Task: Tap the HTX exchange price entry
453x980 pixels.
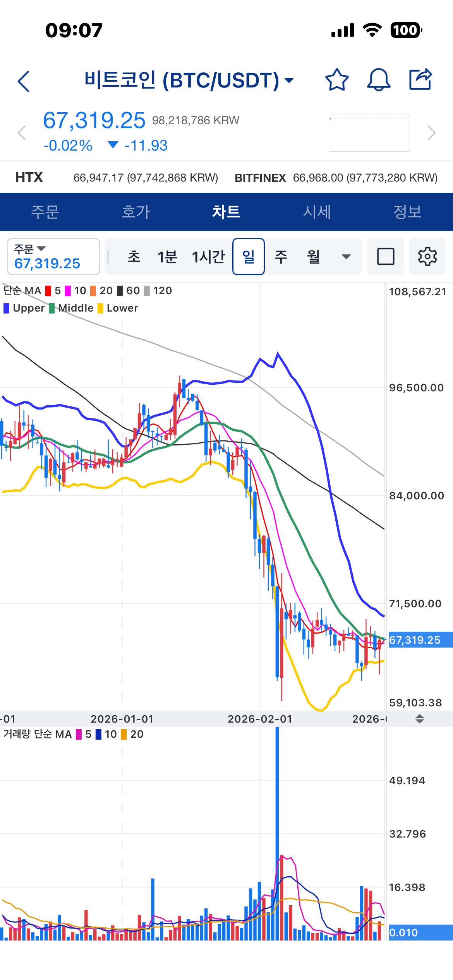Action: 117,178
